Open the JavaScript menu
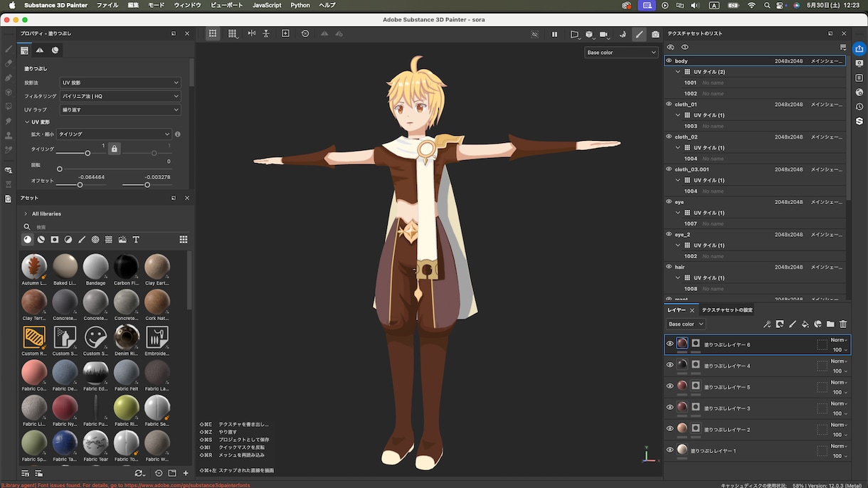This screenshot has width=868, height=488. point(267,5)
